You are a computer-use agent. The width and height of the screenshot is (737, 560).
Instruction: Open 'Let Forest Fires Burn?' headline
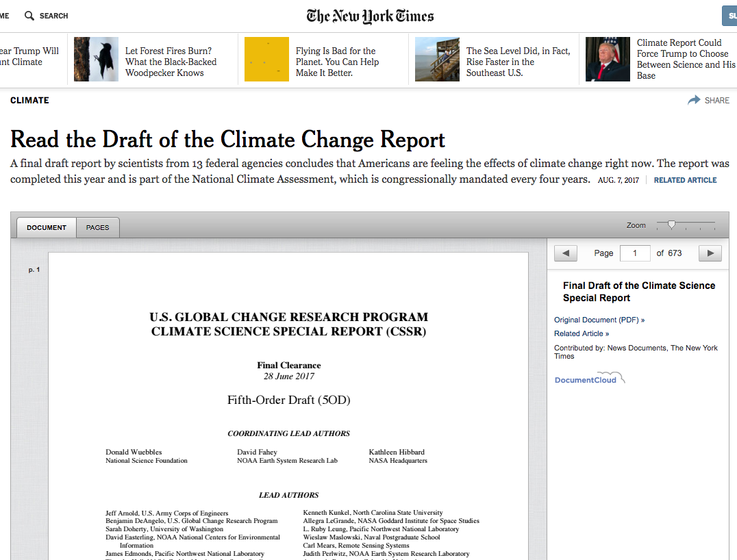171,62
